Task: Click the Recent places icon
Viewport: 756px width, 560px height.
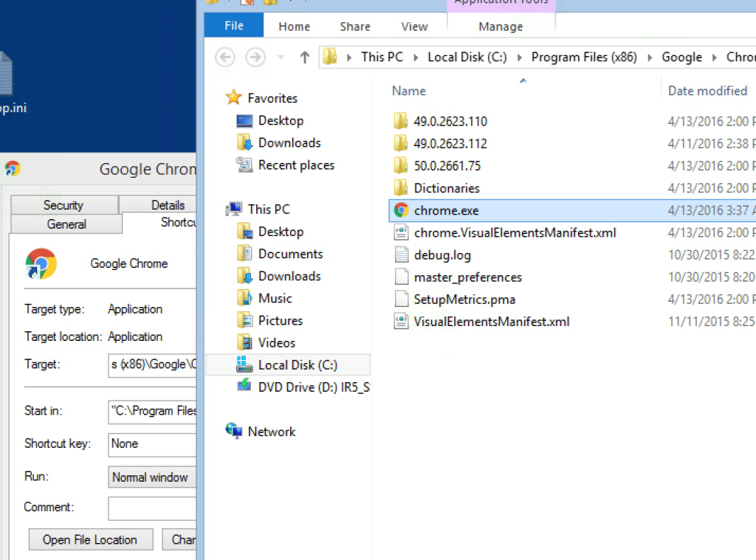Action: click(x=244, y=165)
